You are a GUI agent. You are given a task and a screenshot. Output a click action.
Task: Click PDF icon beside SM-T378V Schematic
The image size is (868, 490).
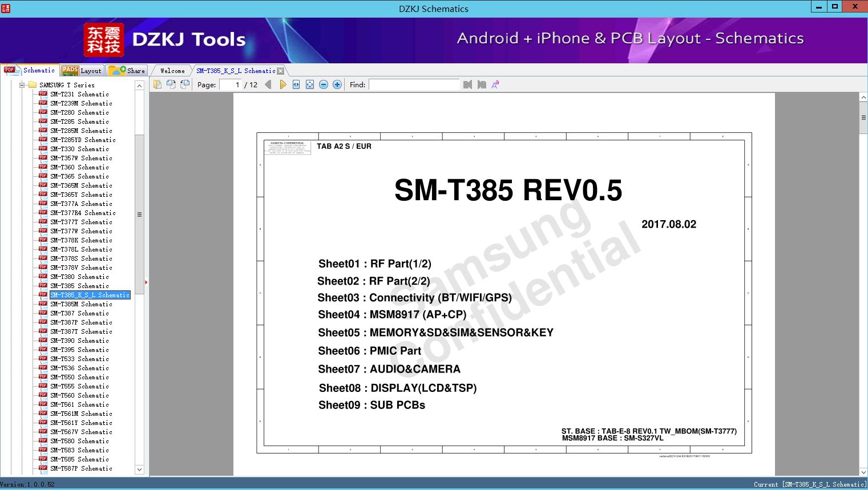(43, 267)
